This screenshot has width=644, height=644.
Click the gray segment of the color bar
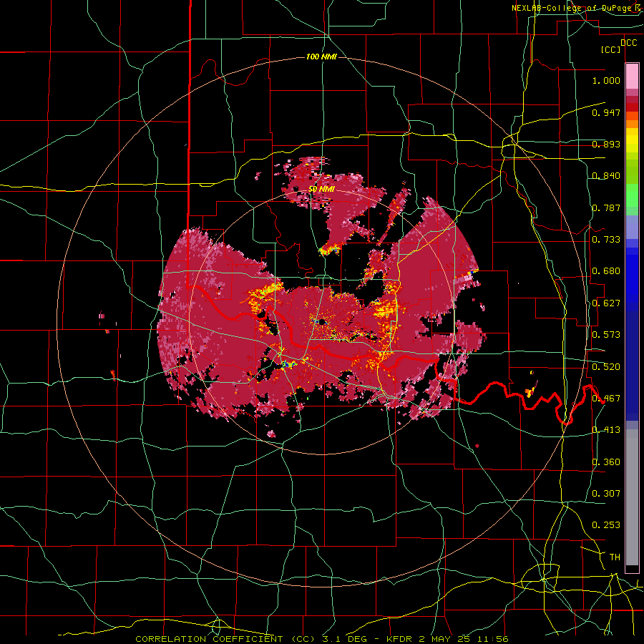632,499
